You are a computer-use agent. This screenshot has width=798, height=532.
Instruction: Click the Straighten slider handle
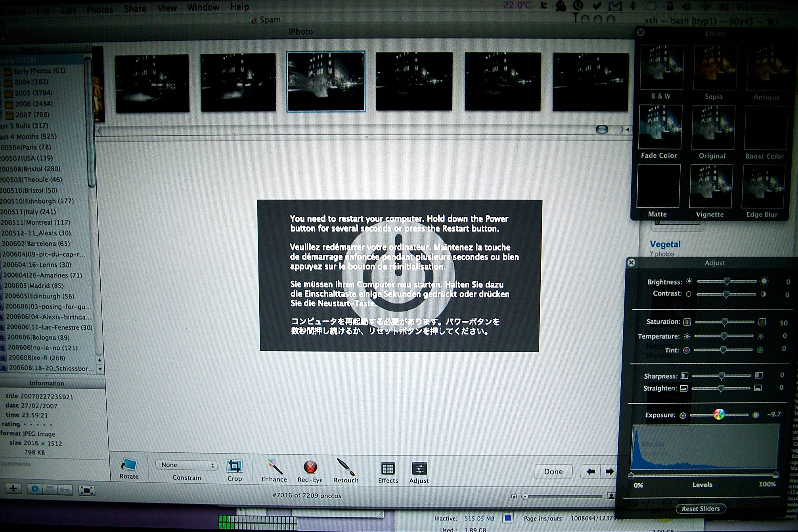coord(721,388)
